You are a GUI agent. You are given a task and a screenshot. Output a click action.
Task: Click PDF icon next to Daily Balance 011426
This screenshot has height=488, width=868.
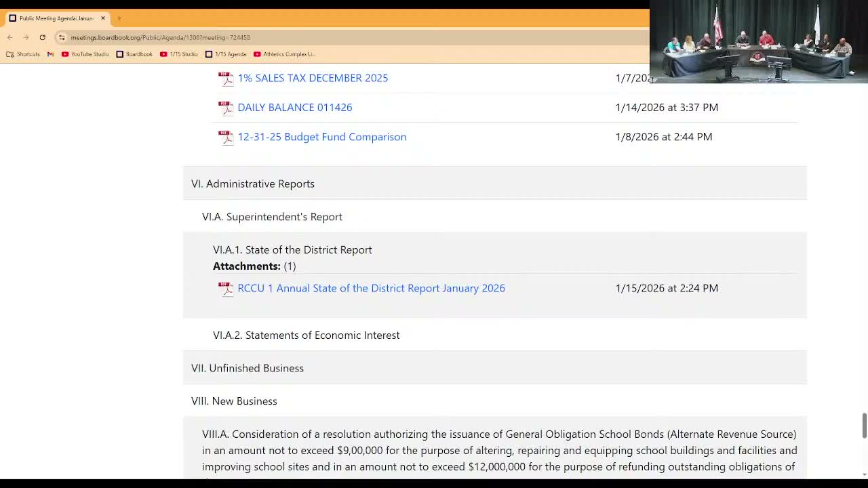click(225, 108)
